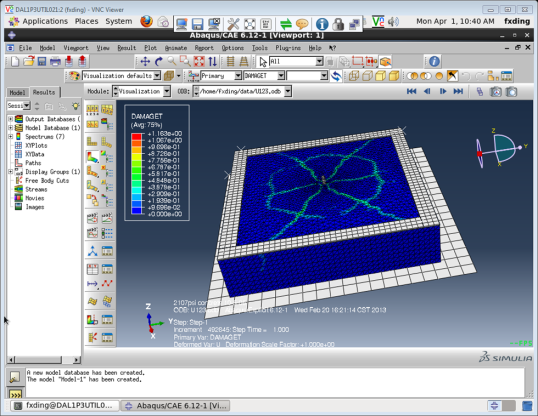
Task: Click the Auto-Fit View icon
Action: point(199,61)
